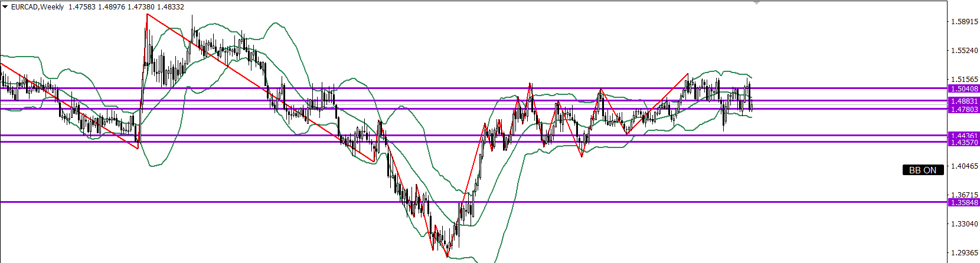Click the 1.35848 purple level tag
The height and width of the screenshot is (263, 980).
pos(963,202)
